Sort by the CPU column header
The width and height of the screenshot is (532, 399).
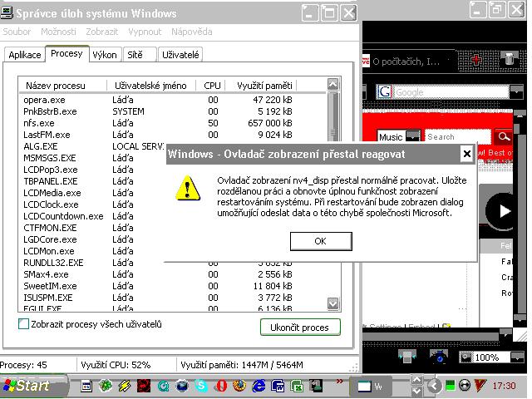tap(212, 86)
